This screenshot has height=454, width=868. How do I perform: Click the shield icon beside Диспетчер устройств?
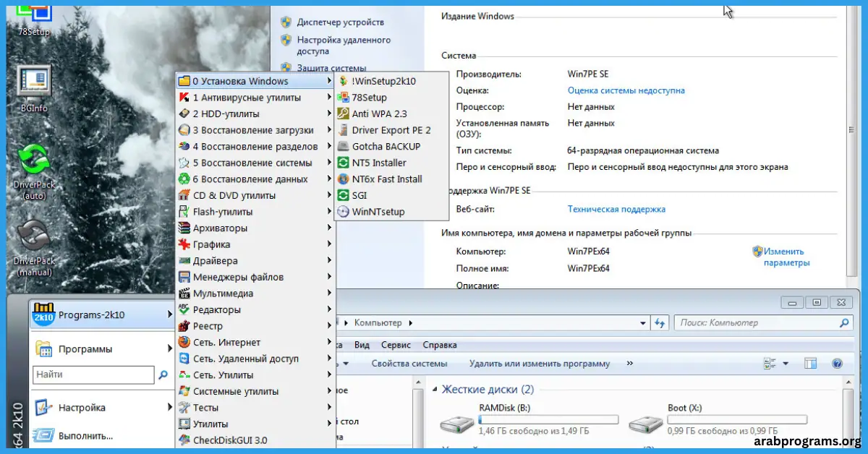point(286,22)
